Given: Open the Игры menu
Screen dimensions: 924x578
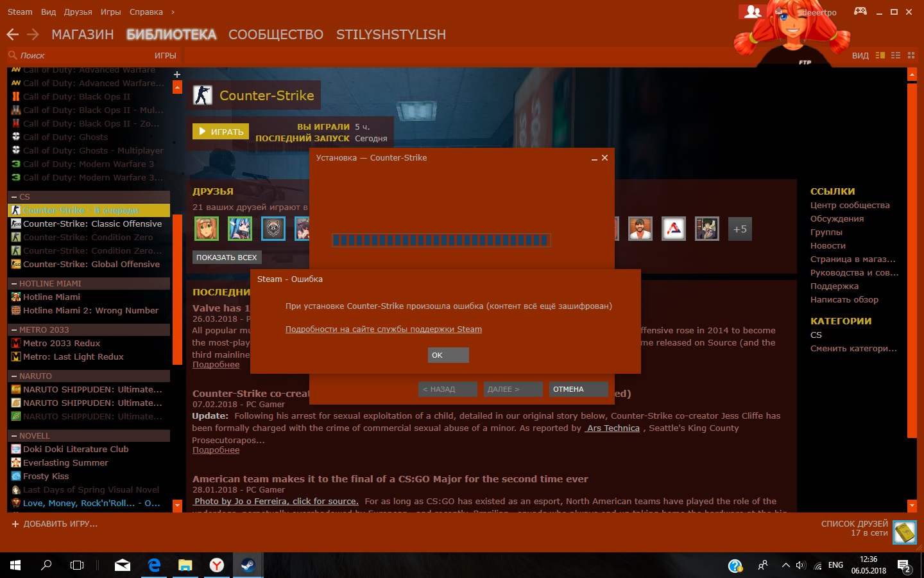Looking at the screenshot, I should click(110, 12).
